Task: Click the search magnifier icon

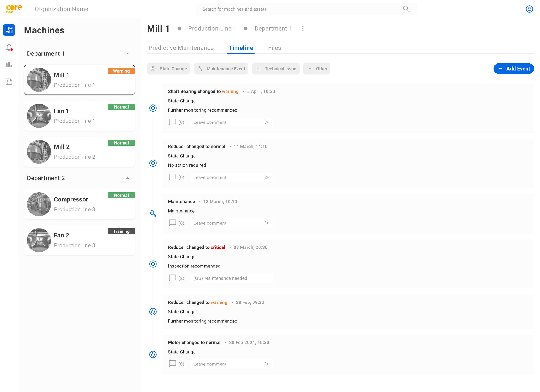Action: tap(407, 9)
